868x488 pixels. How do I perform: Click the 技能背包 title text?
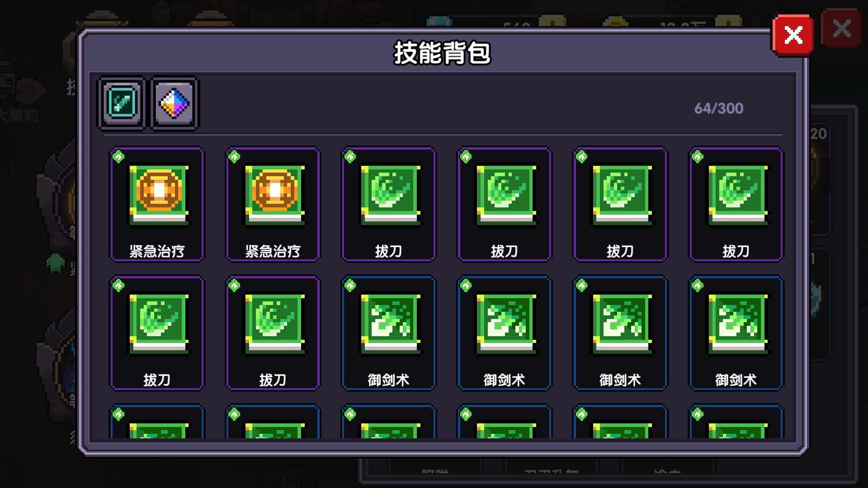pyautogui.click(x=442, y=53)
